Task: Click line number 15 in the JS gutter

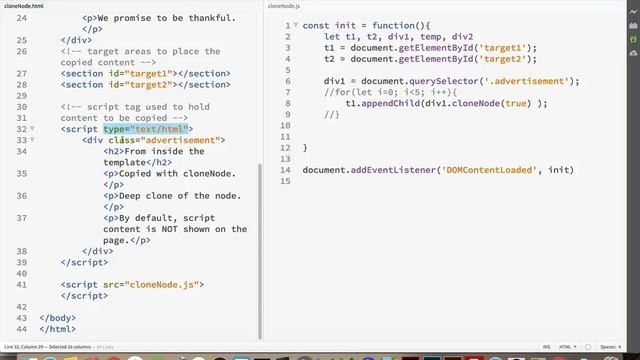Action: point(285,181)
